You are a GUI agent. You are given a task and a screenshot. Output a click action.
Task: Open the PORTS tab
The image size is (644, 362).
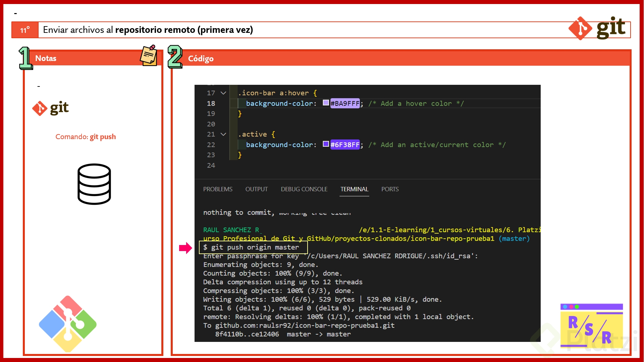pyautogui.click(x=390, y=189)
